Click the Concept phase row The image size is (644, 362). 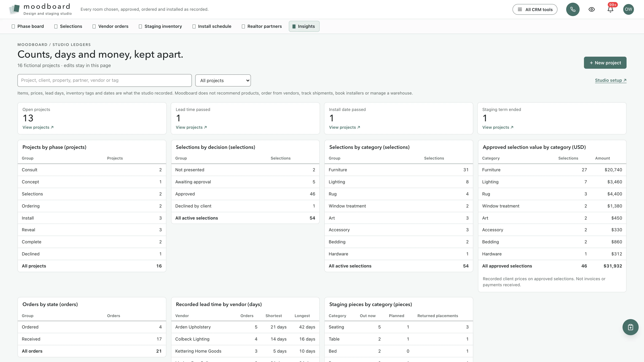coord(92,182)
